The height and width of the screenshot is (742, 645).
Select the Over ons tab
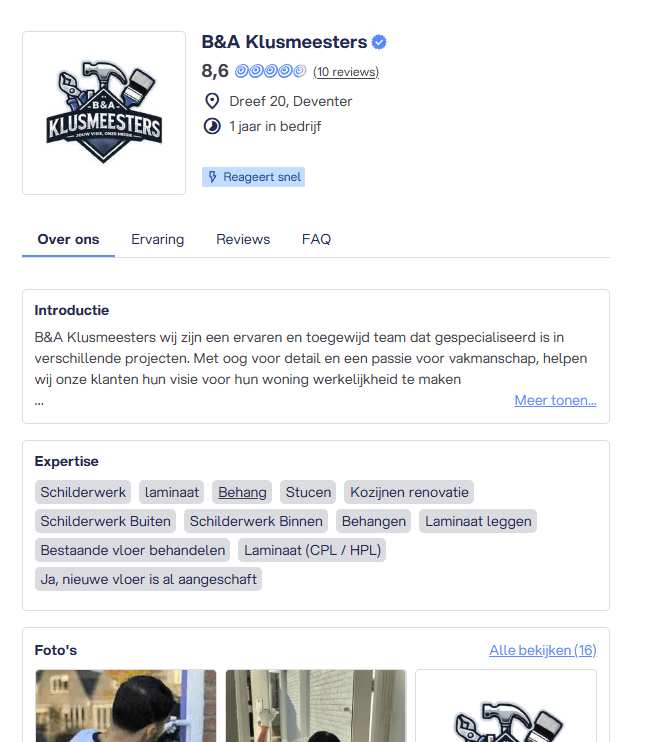[69, 239]
